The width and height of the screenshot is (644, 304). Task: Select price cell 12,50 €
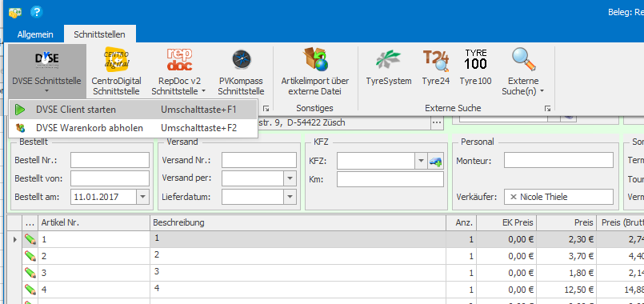pyautogui.click(x=566, y=290)
